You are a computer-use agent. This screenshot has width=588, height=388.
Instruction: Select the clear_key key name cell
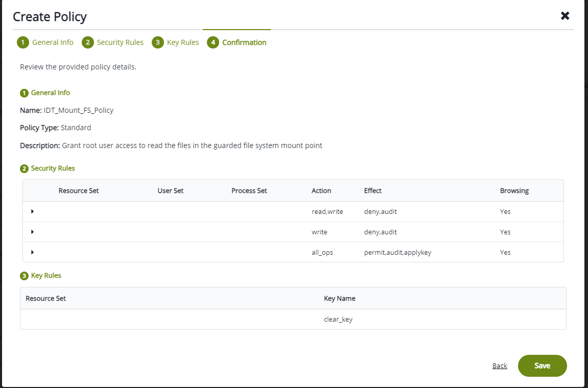[338, 320]
